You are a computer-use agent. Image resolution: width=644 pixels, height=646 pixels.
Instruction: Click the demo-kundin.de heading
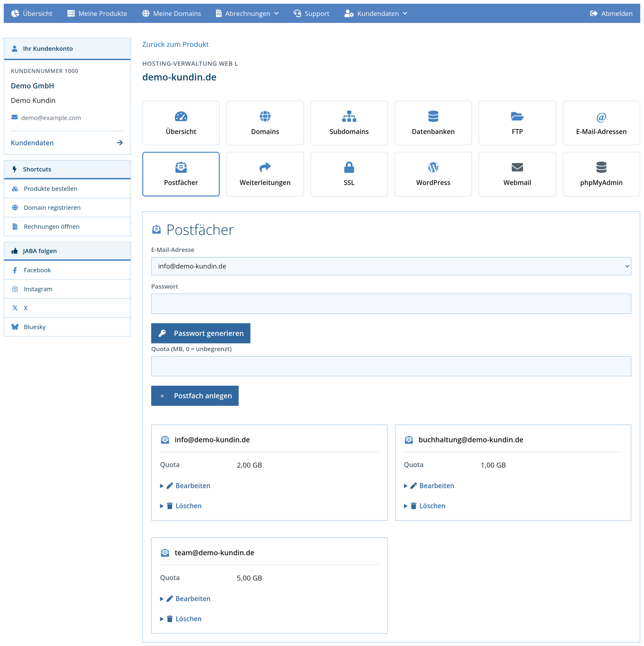(179, 77)
